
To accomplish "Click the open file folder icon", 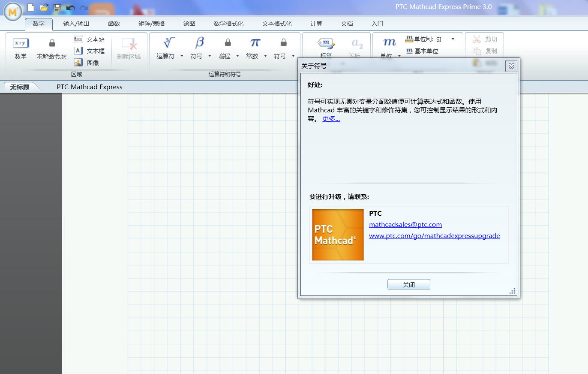I will coord(44,7).
